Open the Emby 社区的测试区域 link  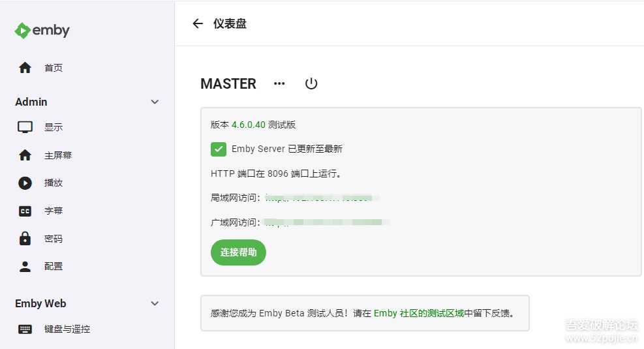[418, 313]
